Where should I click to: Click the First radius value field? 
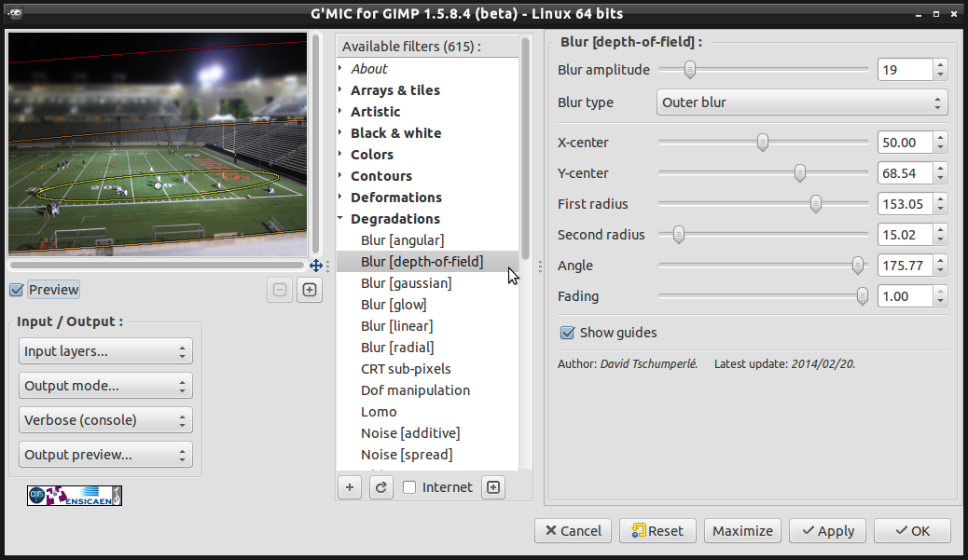(905, 204)
